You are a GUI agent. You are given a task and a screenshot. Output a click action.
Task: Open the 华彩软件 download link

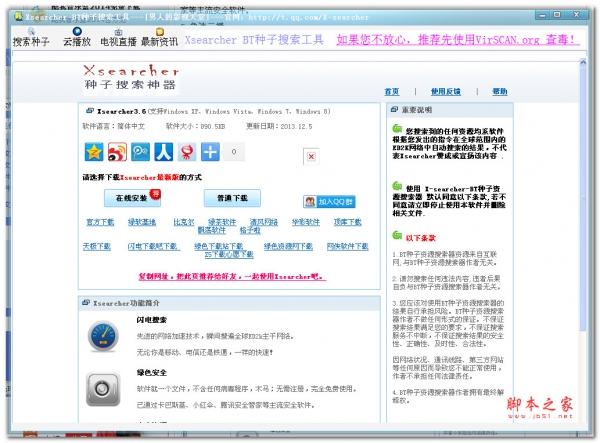[306, 222]
